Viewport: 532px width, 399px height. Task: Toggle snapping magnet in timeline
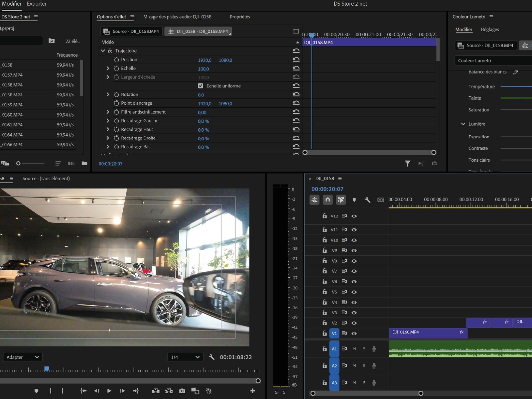(328, 200)
